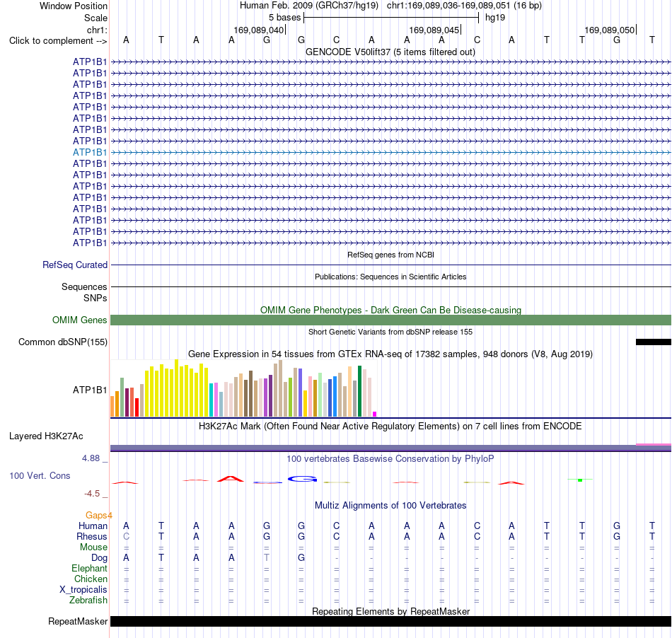The width and height of the screenshot is (672, 638).
Task: Click the 'Sequences SNPs' track label
Action: click(x=84, y=292)
